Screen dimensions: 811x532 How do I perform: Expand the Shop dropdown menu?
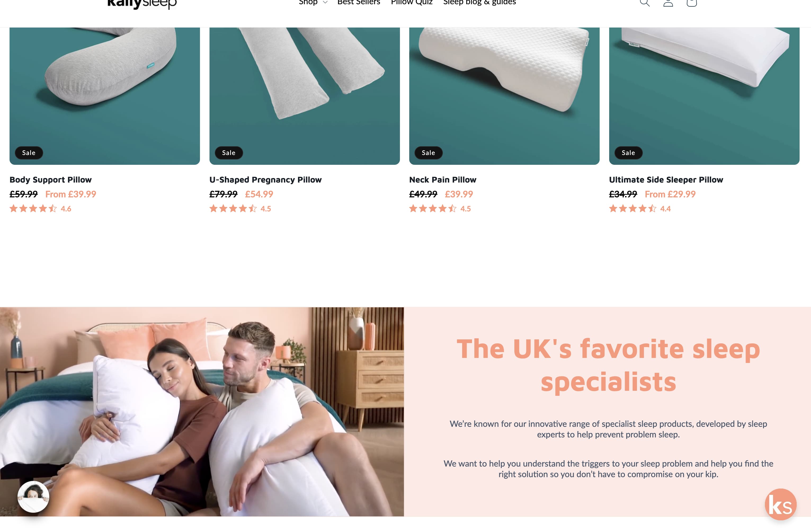[313, 3]
